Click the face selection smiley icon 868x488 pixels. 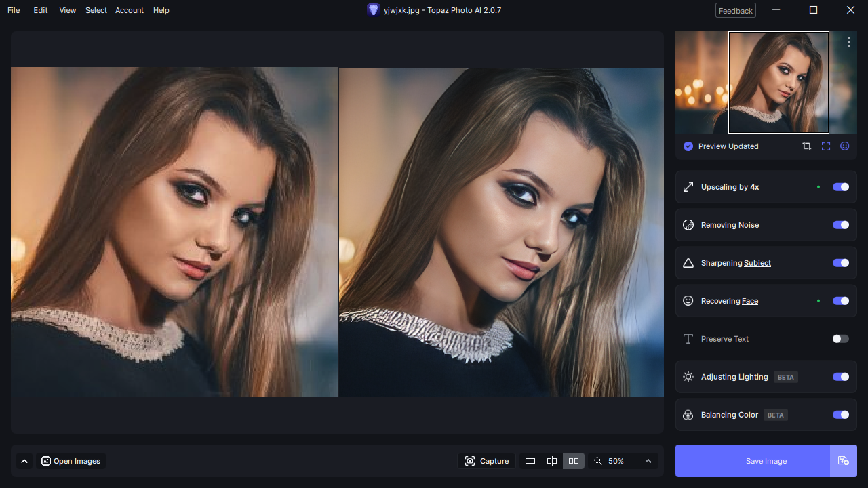tap(845, 146)
